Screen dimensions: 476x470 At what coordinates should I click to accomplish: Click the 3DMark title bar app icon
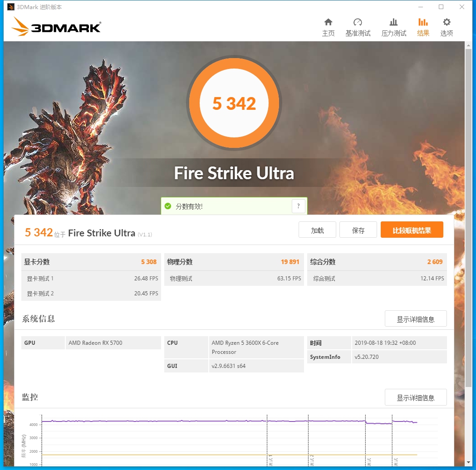coord(10,7)
